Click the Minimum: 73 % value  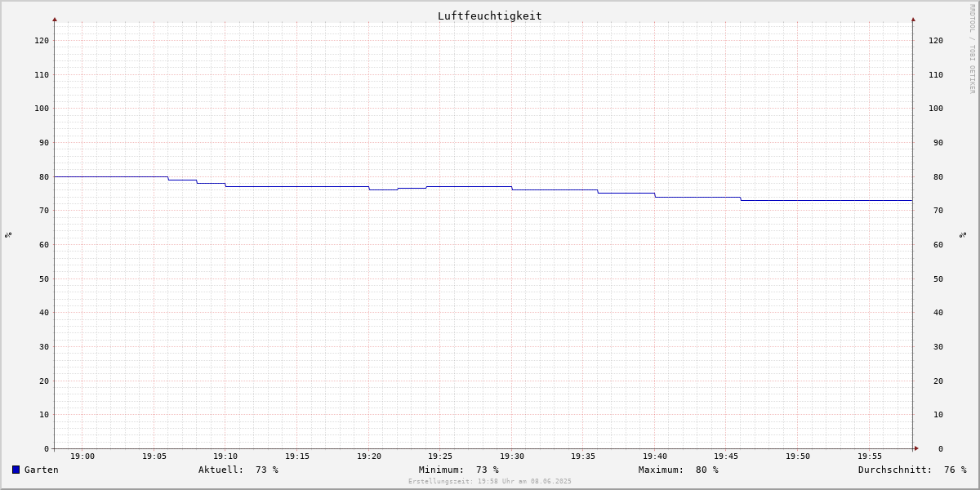[x=459, y=470]
